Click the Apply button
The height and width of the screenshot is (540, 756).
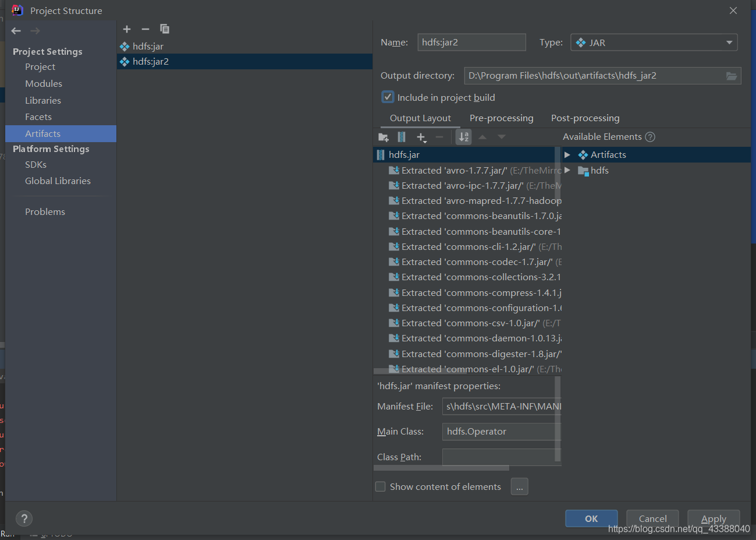pyautogui.click(x=714, y=518)
